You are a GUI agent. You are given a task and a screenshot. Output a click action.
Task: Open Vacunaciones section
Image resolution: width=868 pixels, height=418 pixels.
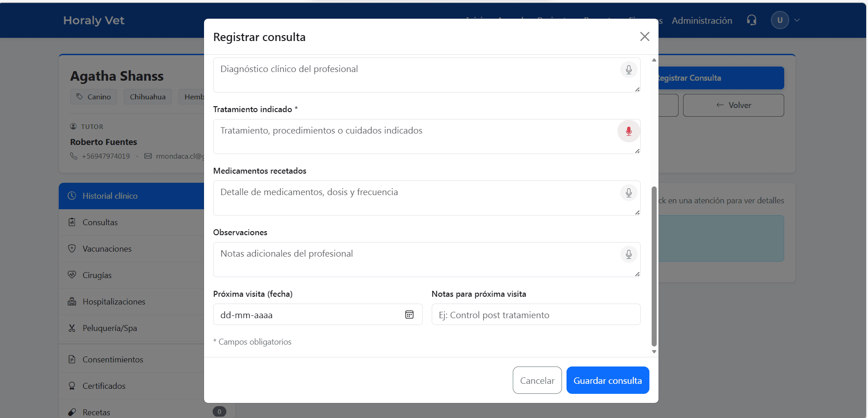[x=107, y=249]
